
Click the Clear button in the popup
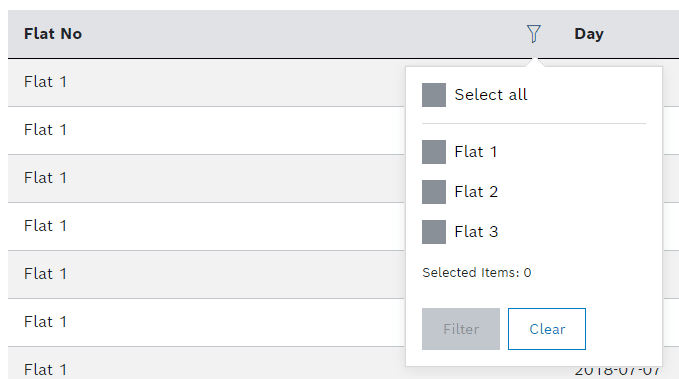click(x=547, y=329)
